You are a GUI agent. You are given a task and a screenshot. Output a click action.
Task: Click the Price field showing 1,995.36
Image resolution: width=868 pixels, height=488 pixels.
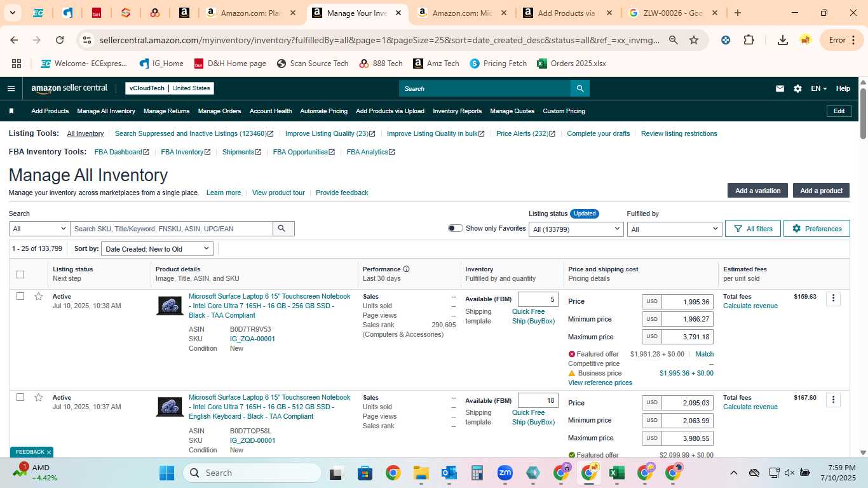click(x=688, y=302)
